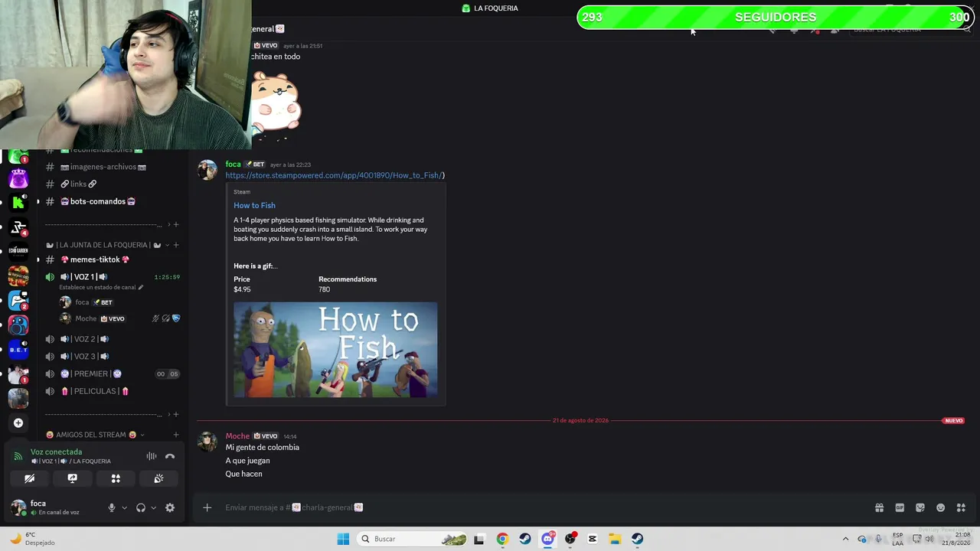Open the Windows Start menu
The width and height of the screenshot is (980, 551).
(x=343, y=539)
